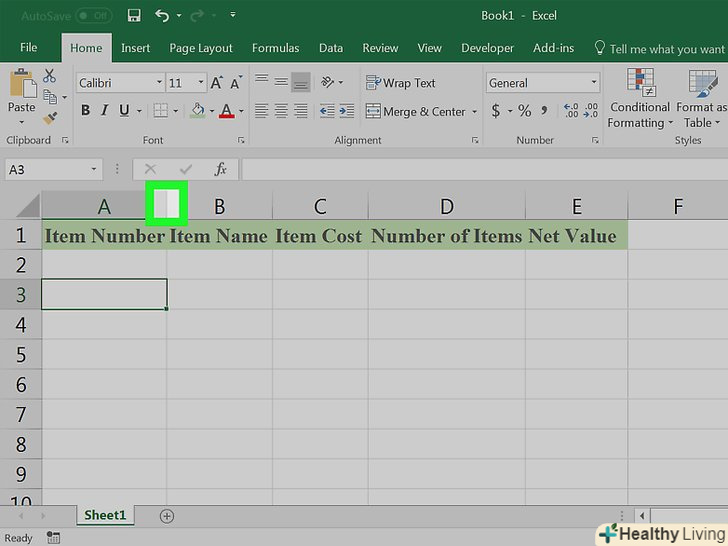Click the Align Left icon

[261, 111]
